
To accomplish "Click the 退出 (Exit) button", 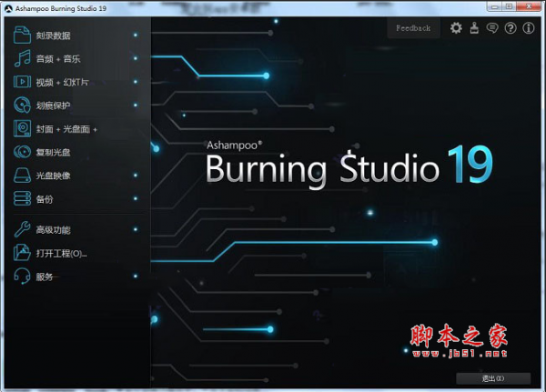I will click(x=493, y=378).
